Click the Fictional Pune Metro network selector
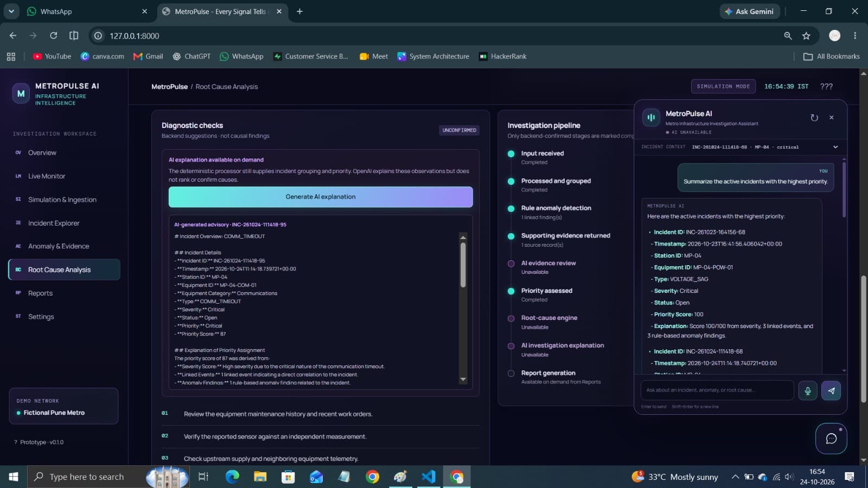Image resolution: width=868 pixels, height=488 pixels. point(64,406)
